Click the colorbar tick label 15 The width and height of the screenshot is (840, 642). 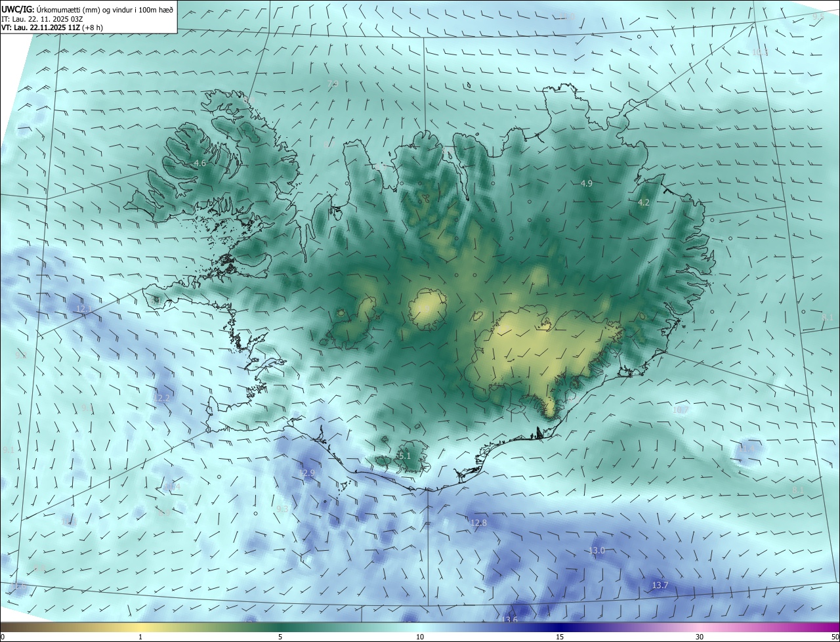560,637
